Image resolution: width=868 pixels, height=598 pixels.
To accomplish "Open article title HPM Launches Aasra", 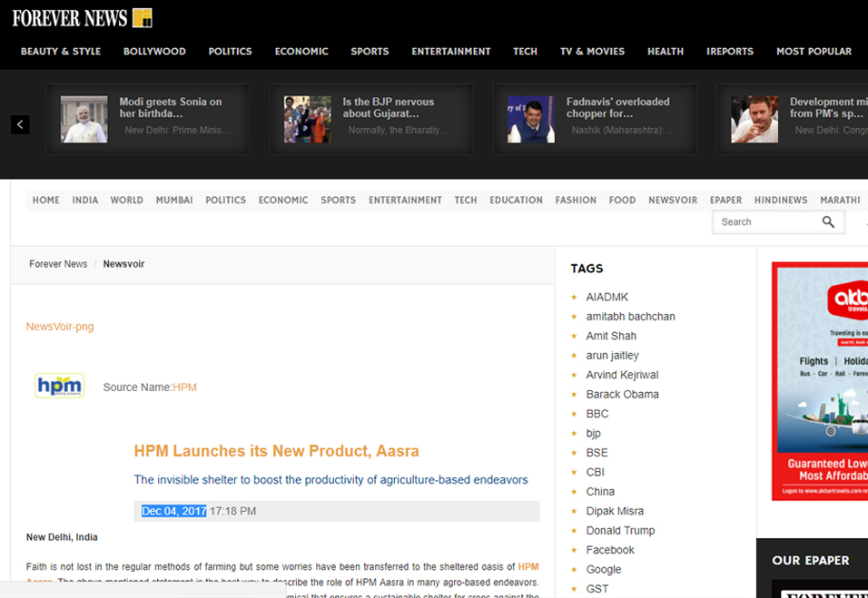I will [276, 451].
